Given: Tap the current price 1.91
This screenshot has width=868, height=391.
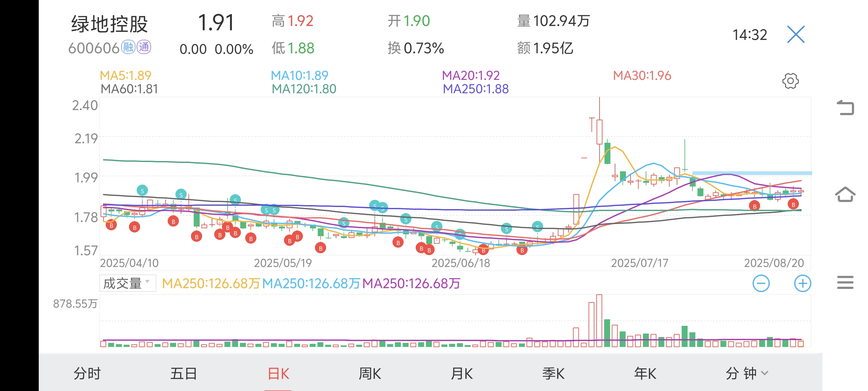Looking at the screenshot, I should 216,23.
